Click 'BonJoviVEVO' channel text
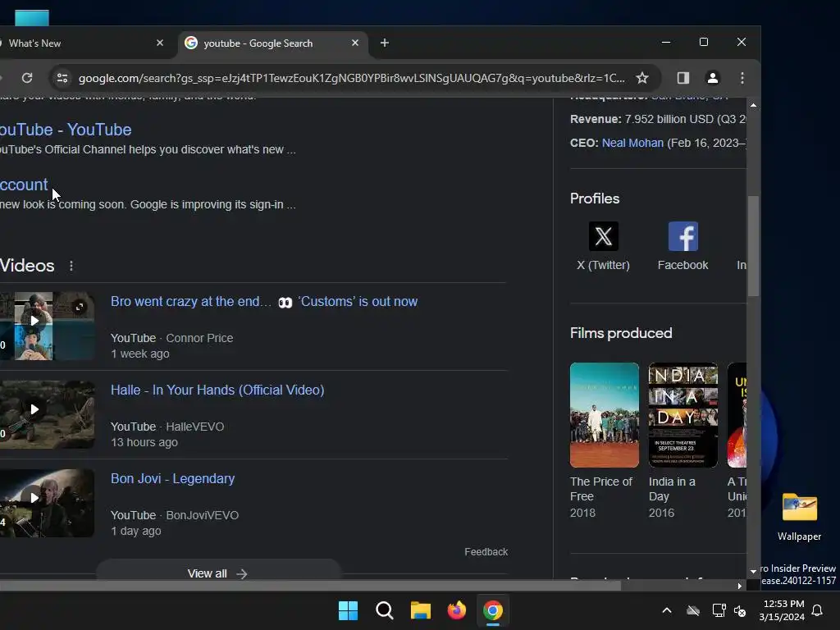Image resolution: width=840 pixels, height=630 pixels. (x=203, y=515)
